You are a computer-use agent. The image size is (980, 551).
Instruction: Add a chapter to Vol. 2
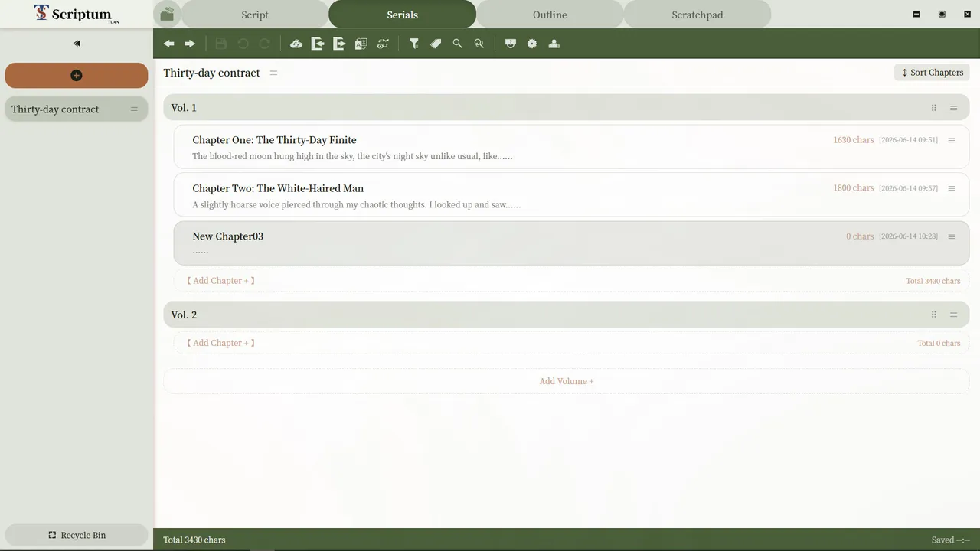(x=220, y=343)
